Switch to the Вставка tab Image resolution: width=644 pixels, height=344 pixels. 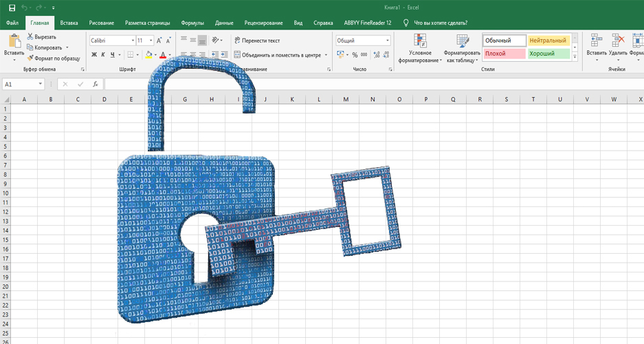click(x=69, y=23)
